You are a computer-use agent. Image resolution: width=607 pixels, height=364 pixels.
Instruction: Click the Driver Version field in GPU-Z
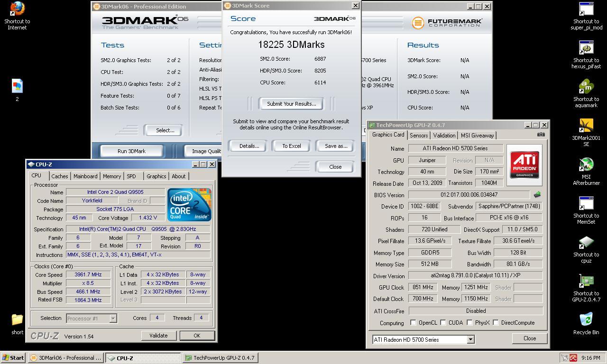point(476,276)
